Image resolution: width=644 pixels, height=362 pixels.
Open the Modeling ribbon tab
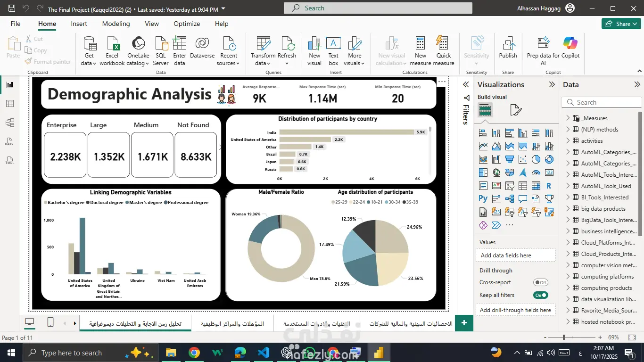pyautogui.click(x=116, y=24)
